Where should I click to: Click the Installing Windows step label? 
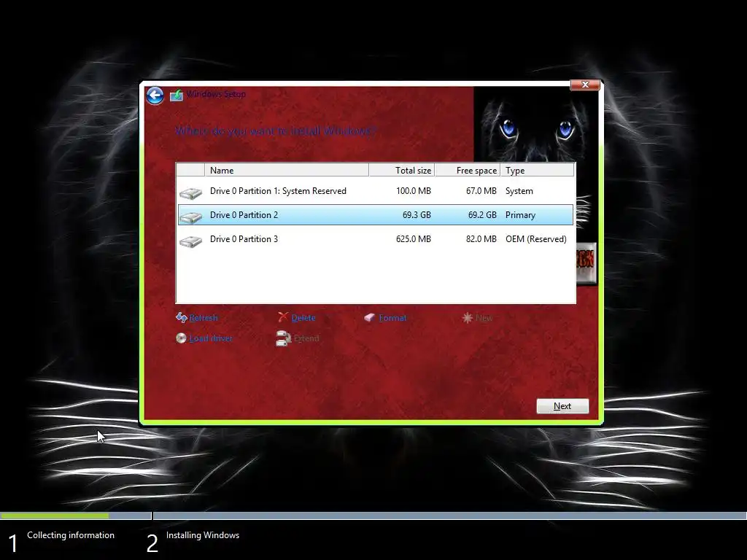pos(203,534)
